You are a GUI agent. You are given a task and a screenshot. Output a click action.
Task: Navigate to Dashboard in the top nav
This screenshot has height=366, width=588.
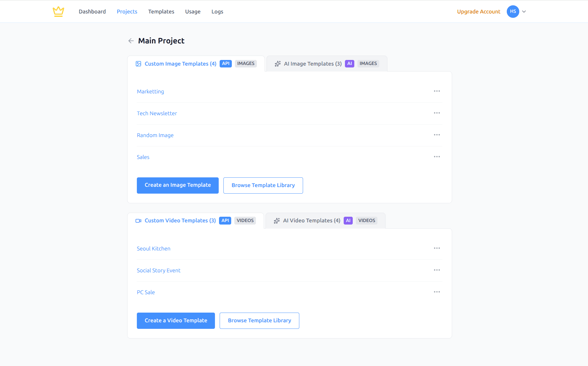click(x=92, y=12)
